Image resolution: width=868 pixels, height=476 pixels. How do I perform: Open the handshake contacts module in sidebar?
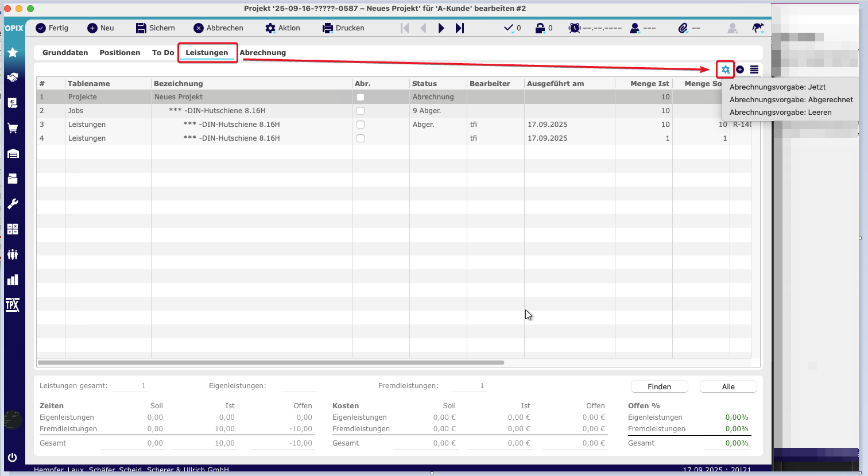coord(13,78)
